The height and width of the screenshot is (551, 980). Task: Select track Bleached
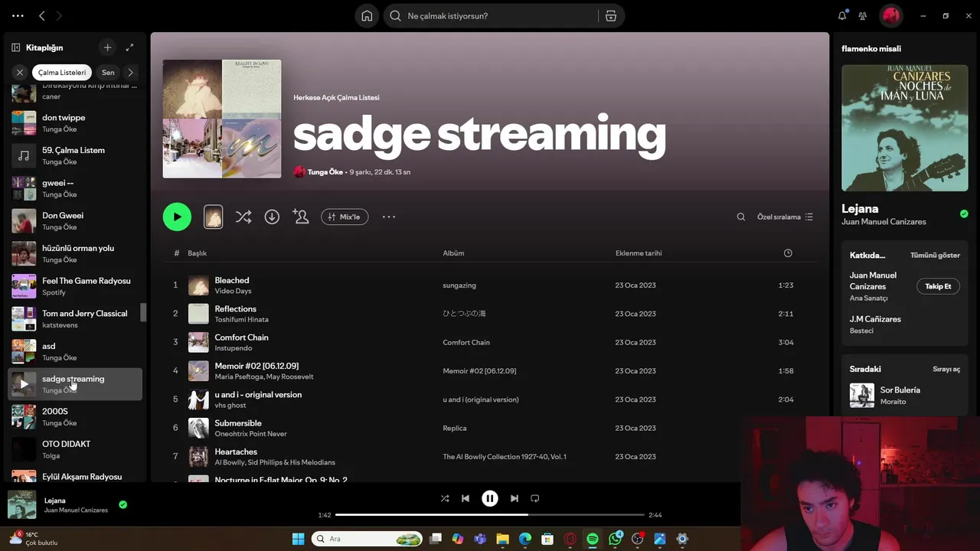coord(231,280)
